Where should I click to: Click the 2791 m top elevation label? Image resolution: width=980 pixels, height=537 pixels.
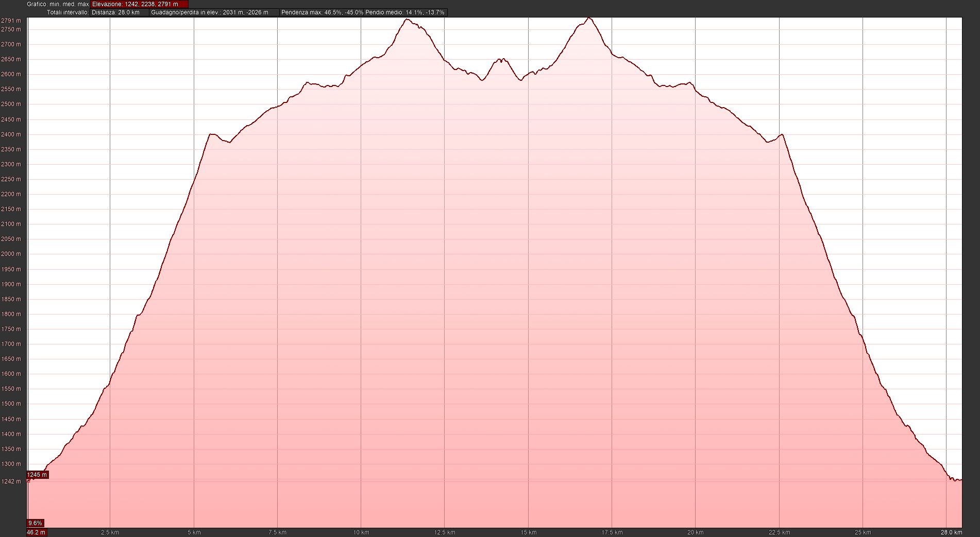pyautogui.click(x=11, y=21)
